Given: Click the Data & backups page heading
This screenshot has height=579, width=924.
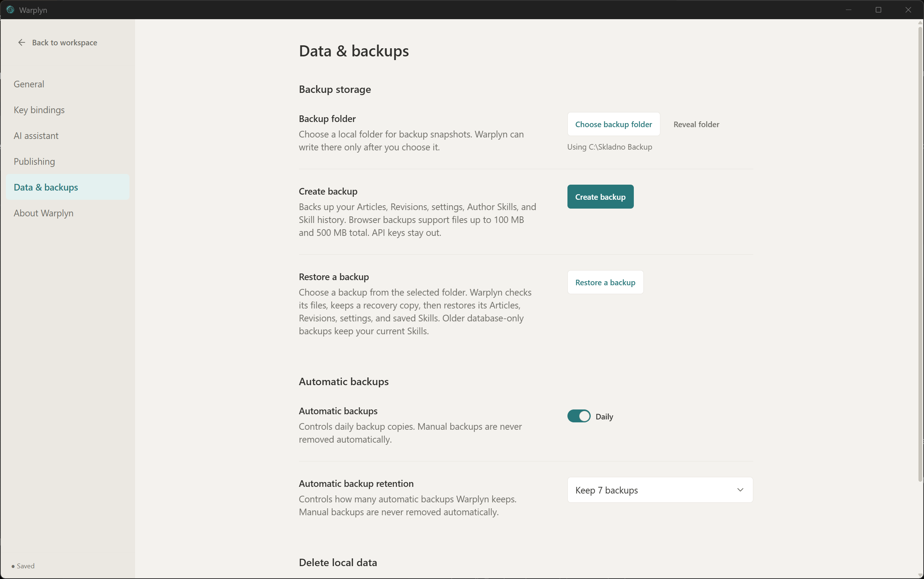Looking at the screenshot, I should click(354, 51).
